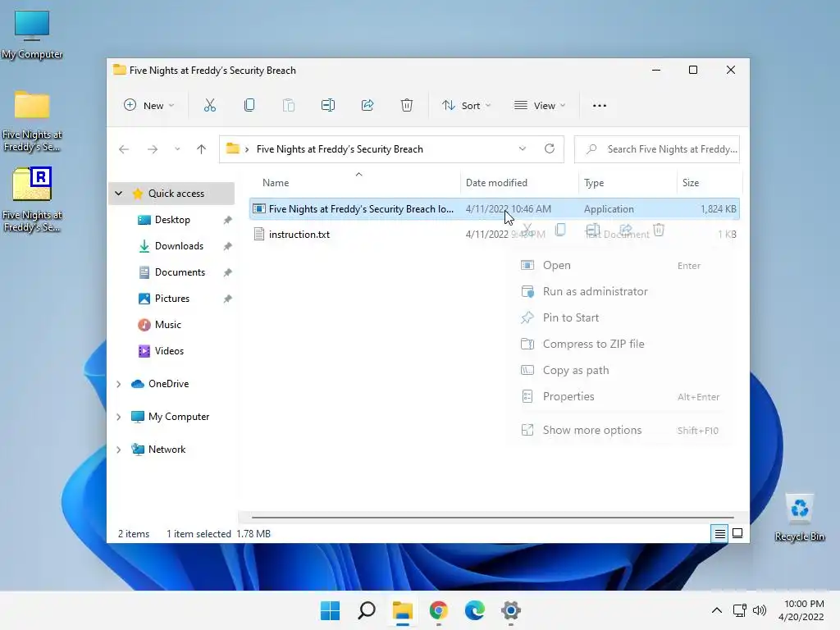Screen dimensions: 840x630
Task: Open the Start menu
Action: click(x=330, y=610)
